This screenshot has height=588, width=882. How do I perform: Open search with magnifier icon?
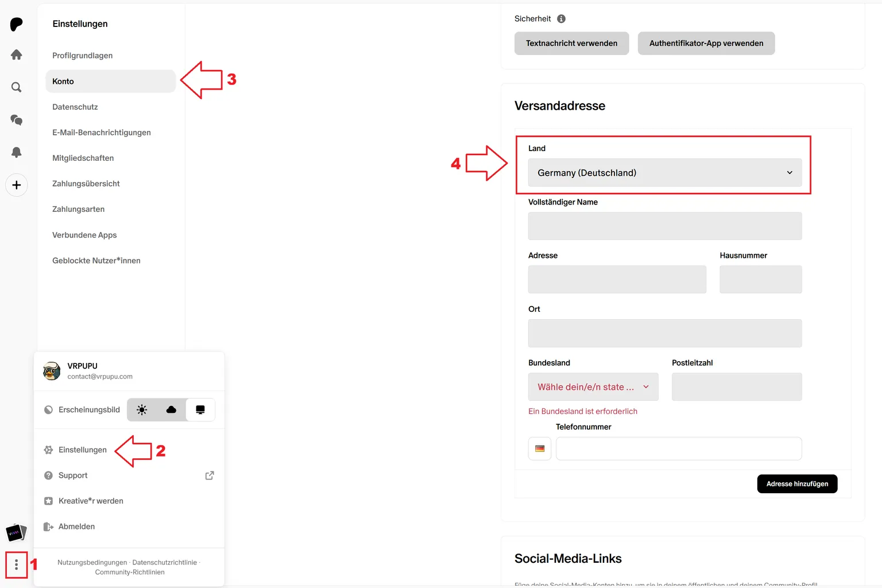point(16,87)
